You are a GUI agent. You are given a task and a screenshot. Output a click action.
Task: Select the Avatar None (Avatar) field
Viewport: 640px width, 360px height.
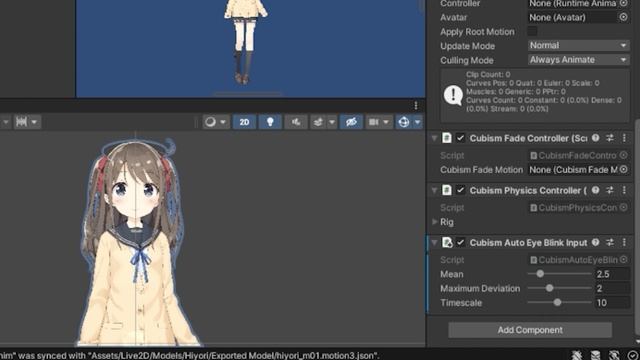578,17
